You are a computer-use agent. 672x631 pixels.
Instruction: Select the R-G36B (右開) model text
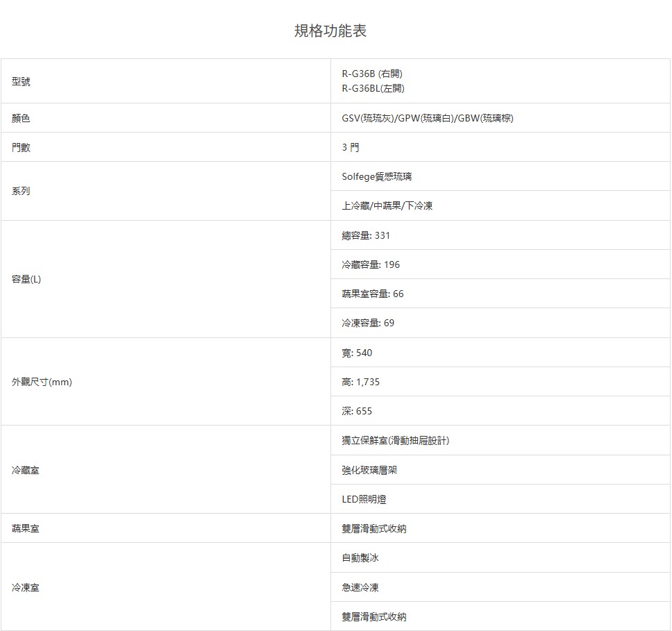point(372,74)
